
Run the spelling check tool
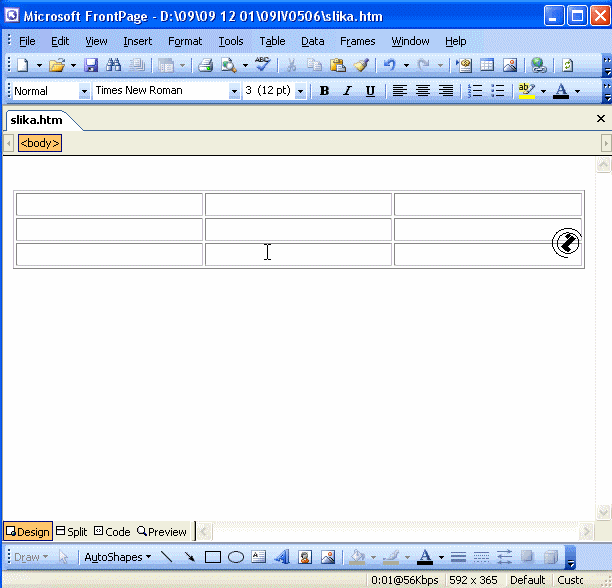pos(262,66)
